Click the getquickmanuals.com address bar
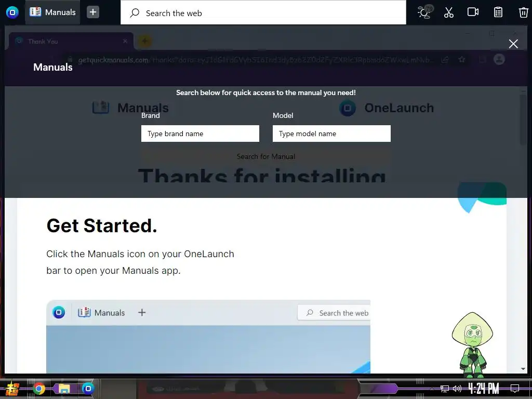Image resolution: width=532 pixels, height=399 pixels. tap(251, 60)
